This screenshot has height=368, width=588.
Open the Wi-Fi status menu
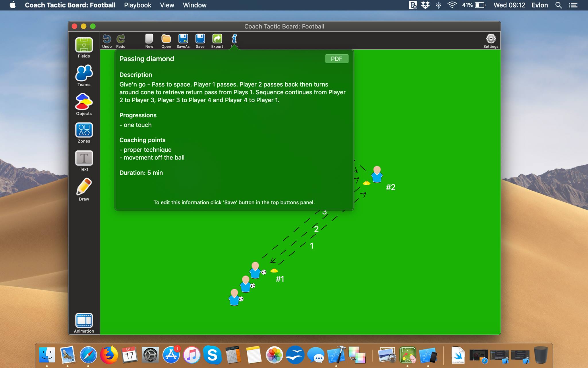tap(452, 5)
